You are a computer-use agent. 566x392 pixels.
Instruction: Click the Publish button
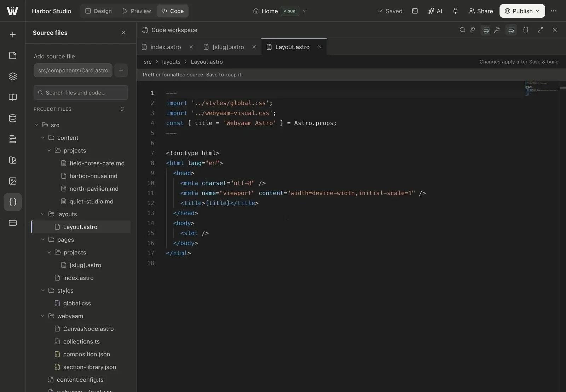(522, 11)
